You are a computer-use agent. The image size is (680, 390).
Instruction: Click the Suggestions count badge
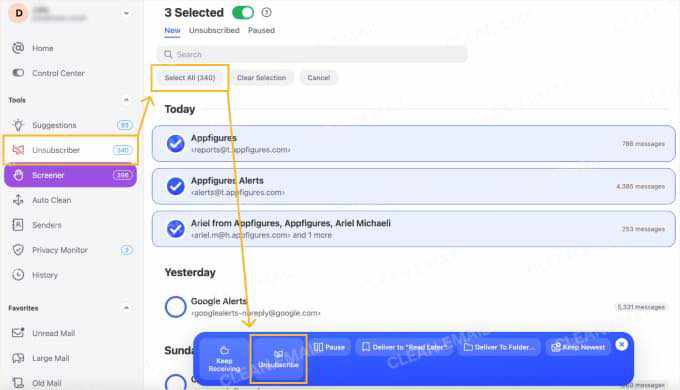pos(125,125)
